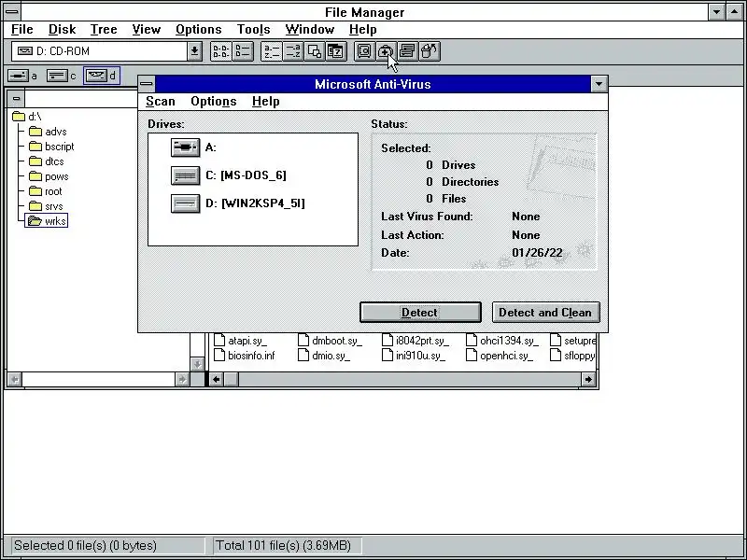Open File Manager control menu box
Screen dimensions: 747x560
(11, 12)
